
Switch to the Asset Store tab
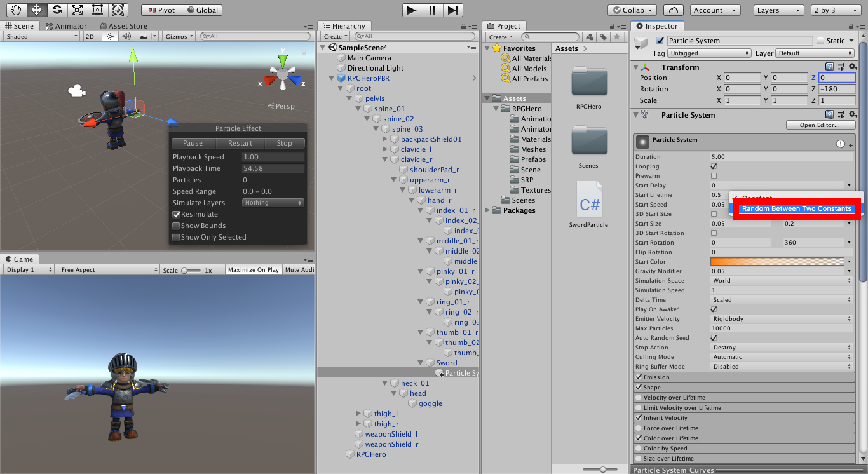[x=123, y=26]
